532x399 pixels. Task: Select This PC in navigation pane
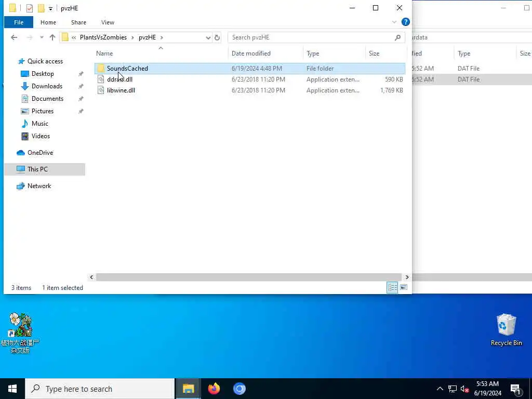[45, 169]
